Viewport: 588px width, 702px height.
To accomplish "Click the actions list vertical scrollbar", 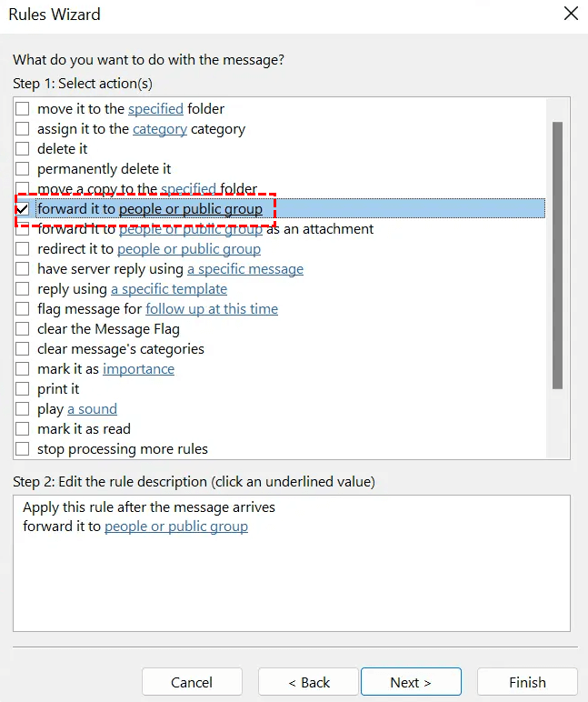I will [x=557, y=255].
